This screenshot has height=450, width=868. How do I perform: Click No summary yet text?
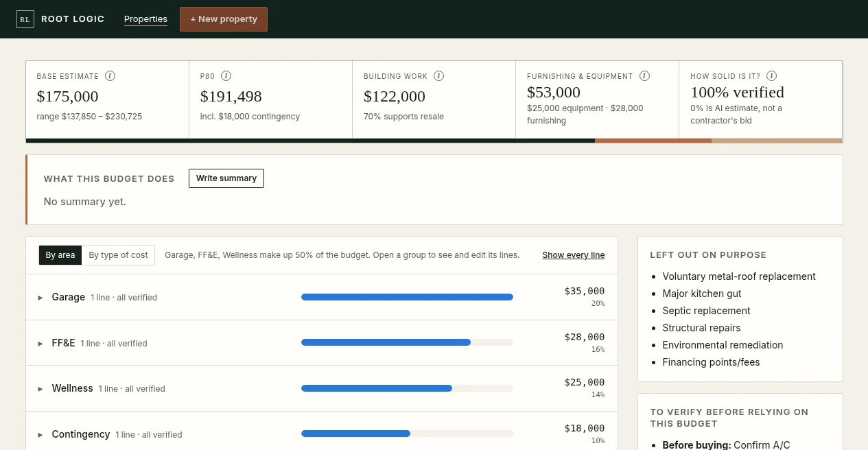tap(85, 202)
